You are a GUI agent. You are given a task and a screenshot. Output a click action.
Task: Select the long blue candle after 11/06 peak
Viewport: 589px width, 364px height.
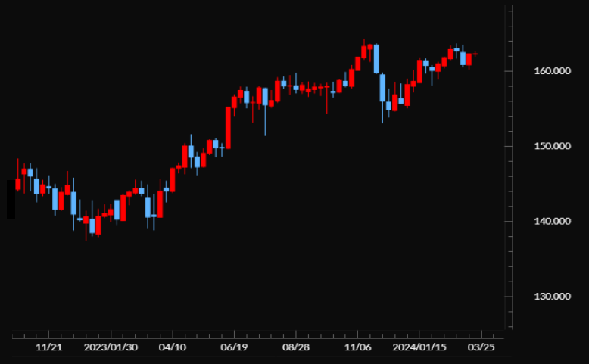(x=376, y=59)
